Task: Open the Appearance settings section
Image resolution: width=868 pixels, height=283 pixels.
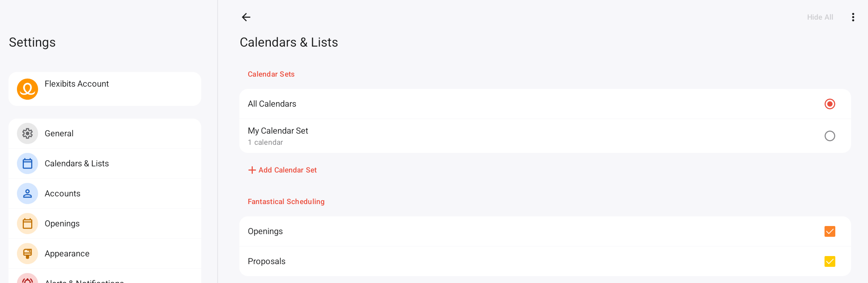Action: click(105, 253)
